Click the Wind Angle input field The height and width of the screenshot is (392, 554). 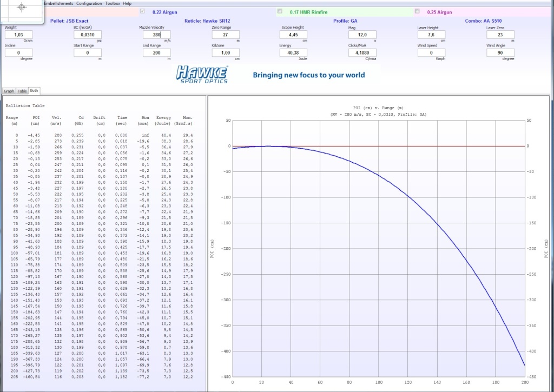point(500,52)
